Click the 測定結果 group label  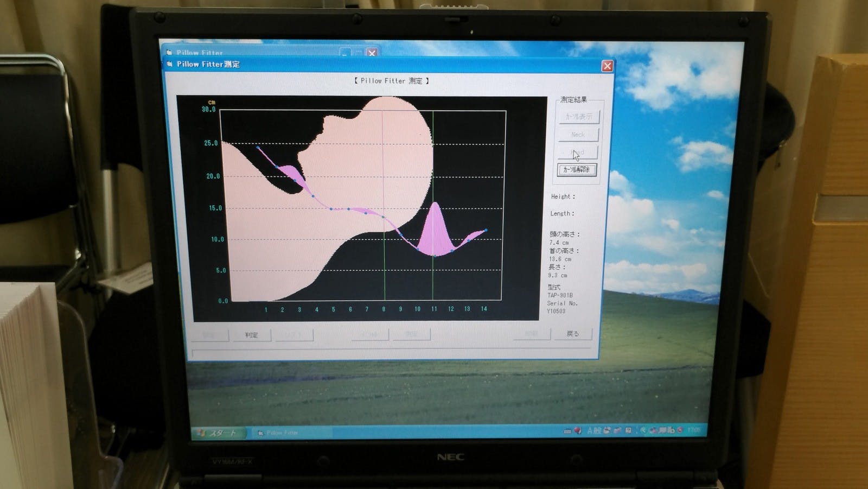(573, 99)
